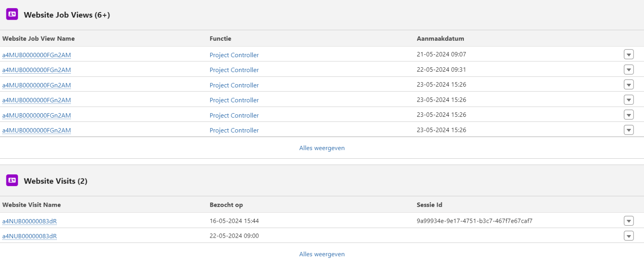Click Alles weergeven under Website Job Views

click(x=322, y=148)
